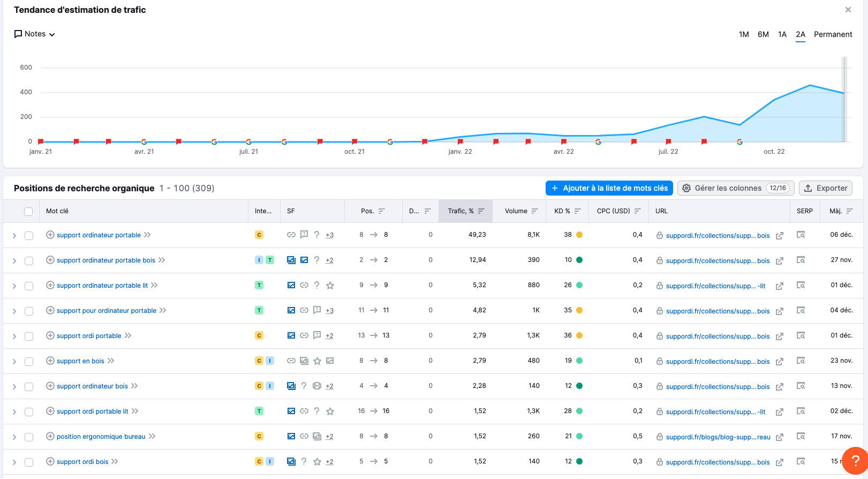
Task: Switch chart range to 1A
Action: point(782,34)
